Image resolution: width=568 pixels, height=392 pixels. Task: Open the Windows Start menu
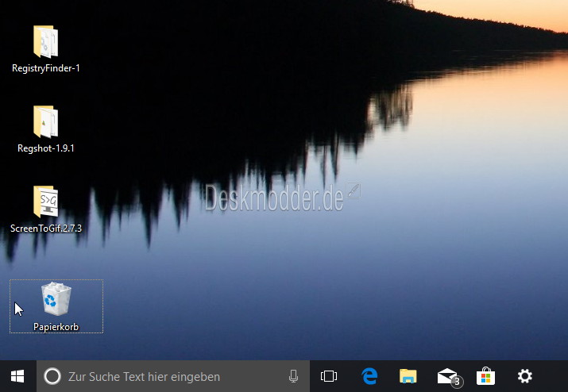coord(17,376)
